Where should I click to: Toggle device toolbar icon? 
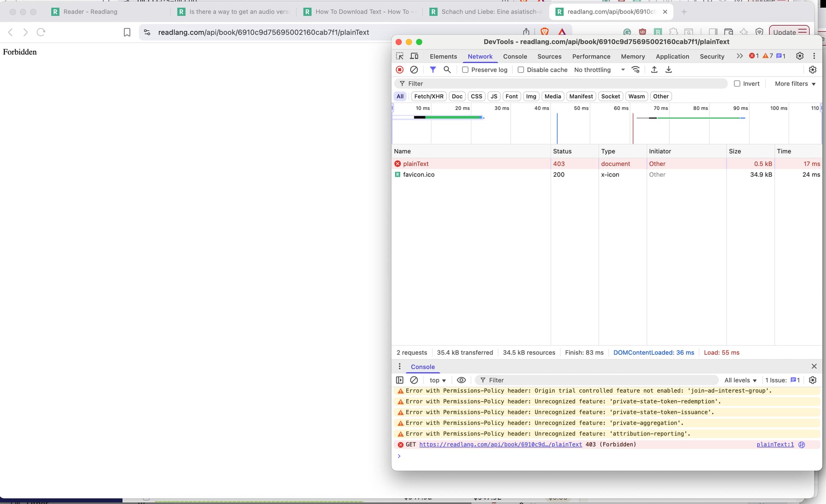(x=414, y=56)
